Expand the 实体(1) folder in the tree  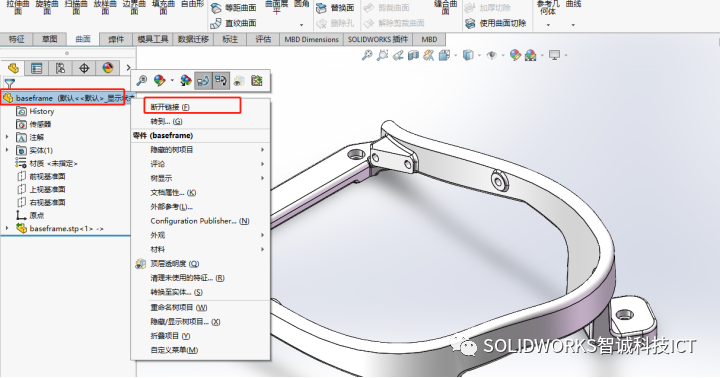pyautogui.click(x=7, y=150)
